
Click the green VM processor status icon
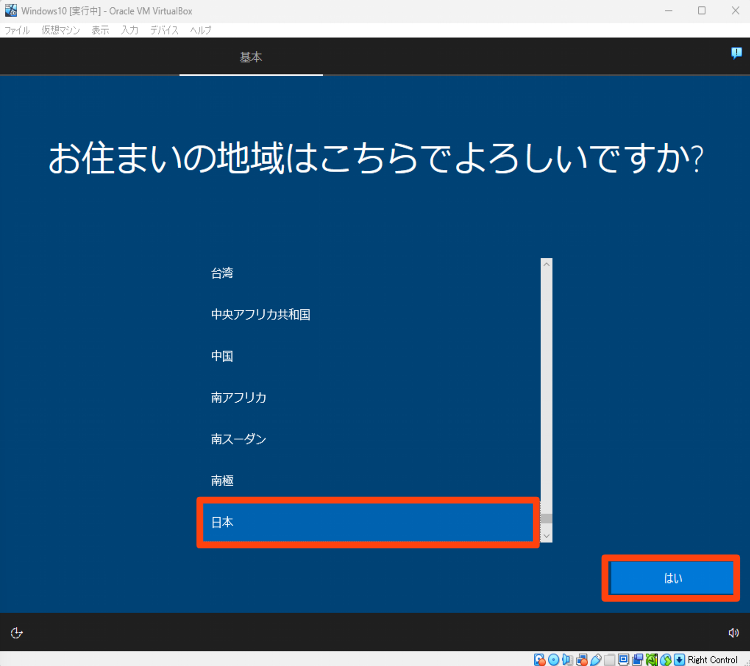coord(652,659)
